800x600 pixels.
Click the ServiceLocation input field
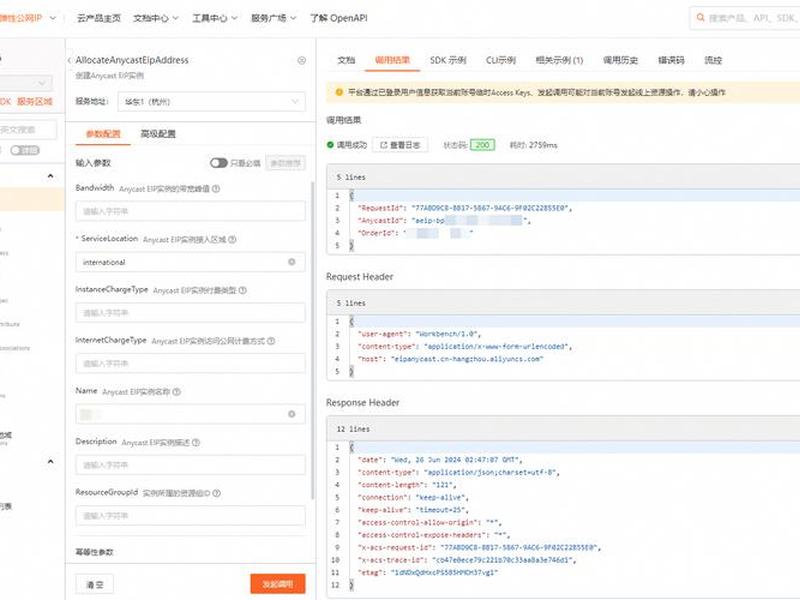[190, 262]
